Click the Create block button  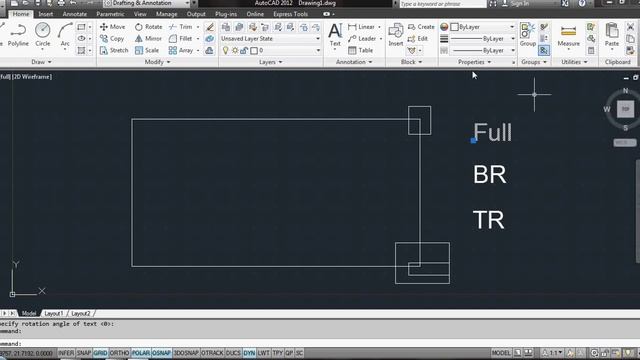[x=421, y=27]
